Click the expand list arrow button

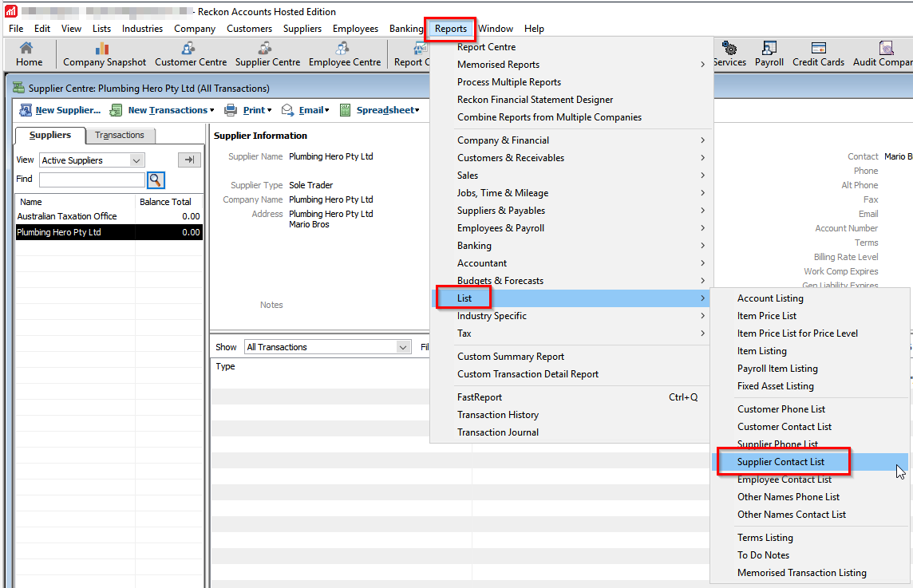click(x=189, y=160)
